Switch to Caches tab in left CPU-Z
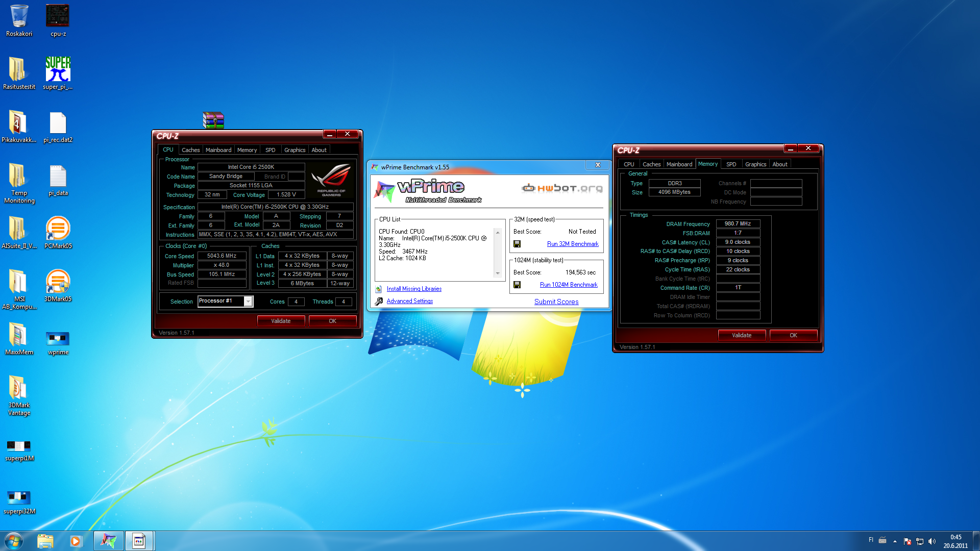 click(x=191, y=150)
